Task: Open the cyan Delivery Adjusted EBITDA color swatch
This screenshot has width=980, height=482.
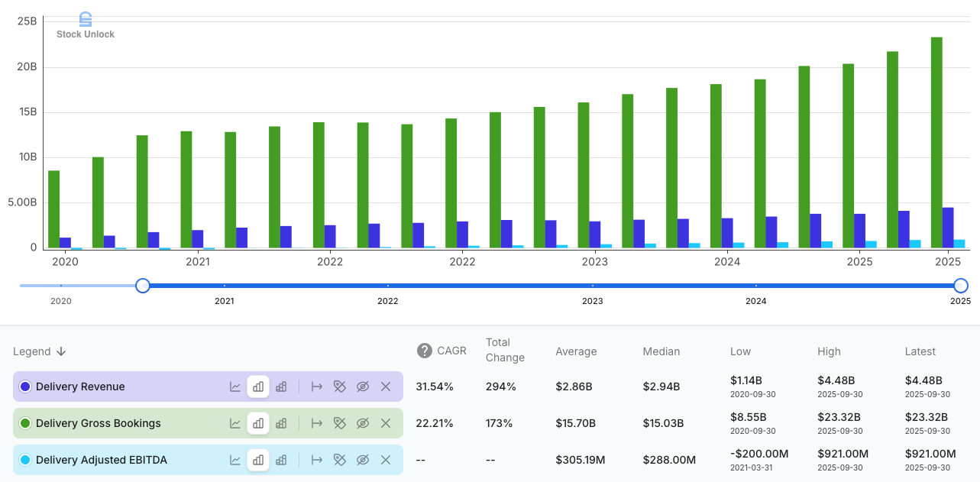Action: (x=25, y=460)
